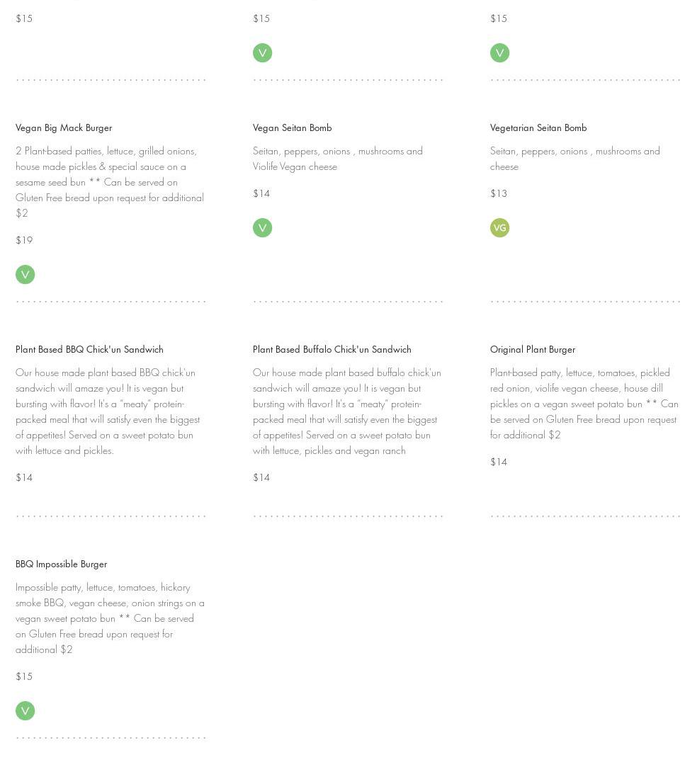The image size is (685, 784).
Task: Open Plant Based Buffalo Chick'un Sandwich
Action: pyautogui.click(x=332, y=350)
